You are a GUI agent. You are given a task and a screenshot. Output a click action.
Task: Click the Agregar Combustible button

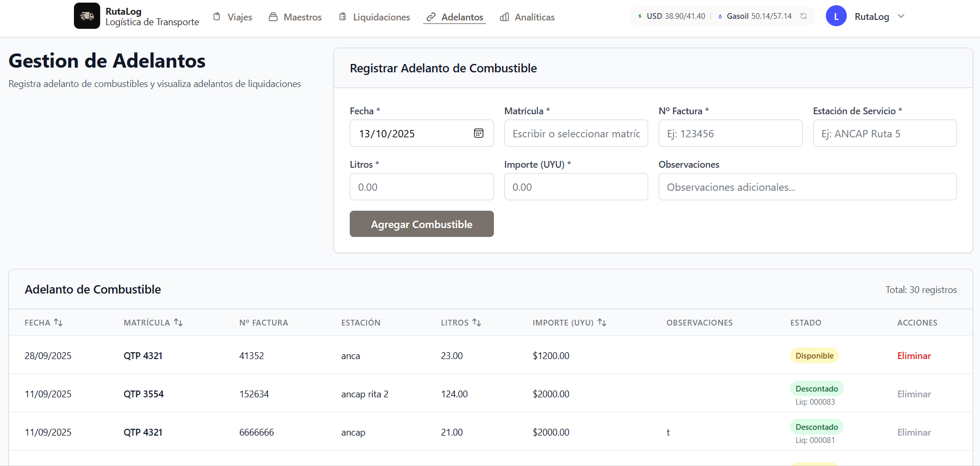click(422, 224)
